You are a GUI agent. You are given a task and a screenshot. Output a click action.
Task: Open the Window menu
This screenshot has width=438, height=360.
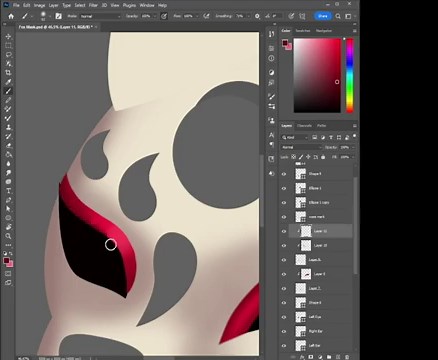coord(147,5)
